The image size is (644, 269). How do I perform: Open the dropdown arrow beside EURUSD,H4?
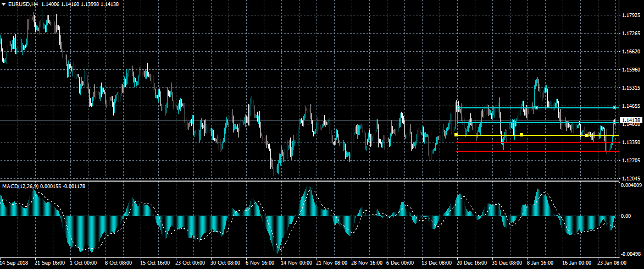[x=4, y=4]
